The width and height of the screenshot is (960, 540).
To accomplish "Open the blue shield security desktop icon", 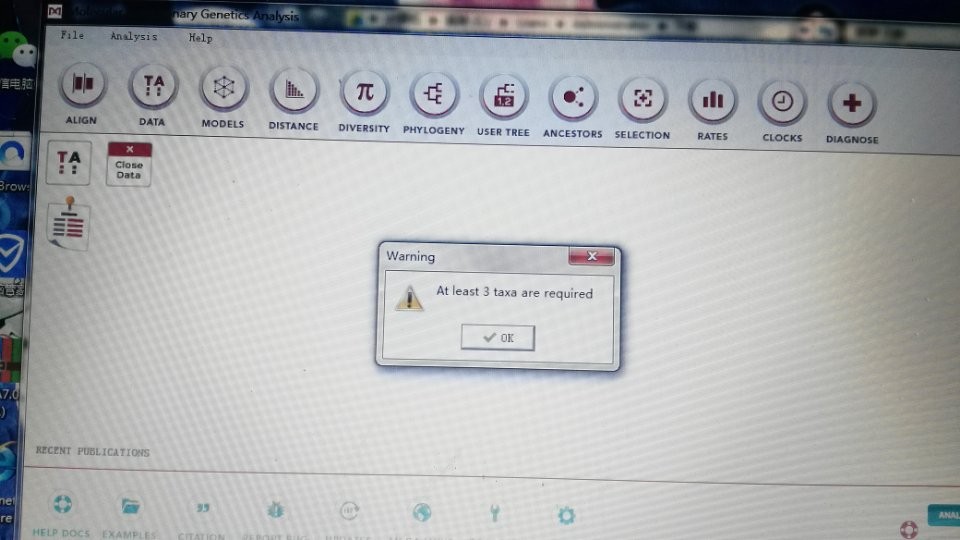I will (x=12, y=255).
